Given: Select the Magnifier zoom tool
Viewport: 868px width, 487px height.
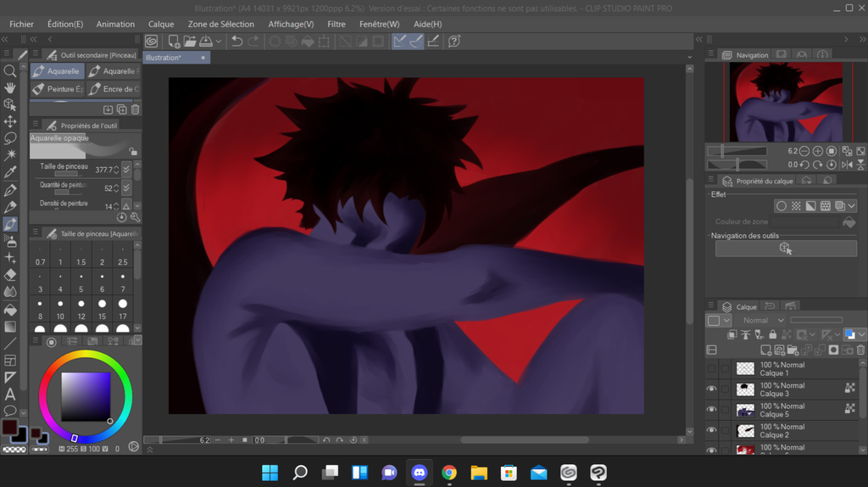Looking at the screenshot, I should [10, 71].
